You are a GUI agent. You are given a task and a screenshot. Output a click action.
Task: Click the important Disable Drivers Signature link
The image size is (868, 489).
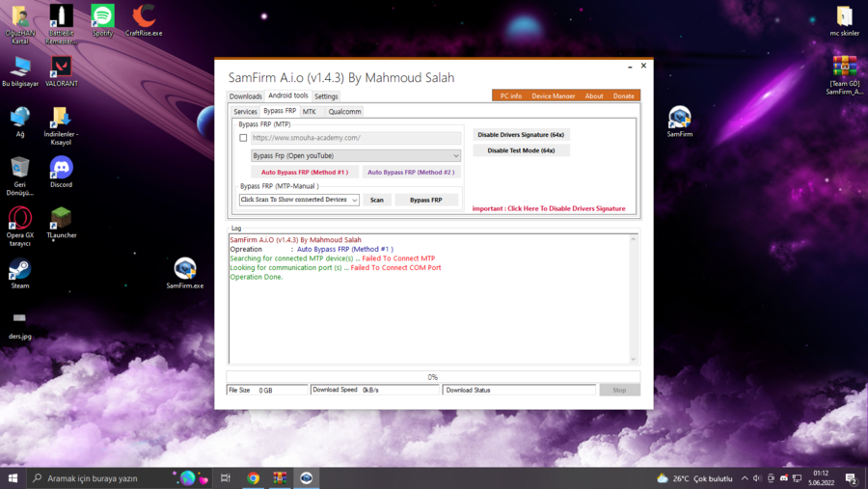(x=548, y=208)
